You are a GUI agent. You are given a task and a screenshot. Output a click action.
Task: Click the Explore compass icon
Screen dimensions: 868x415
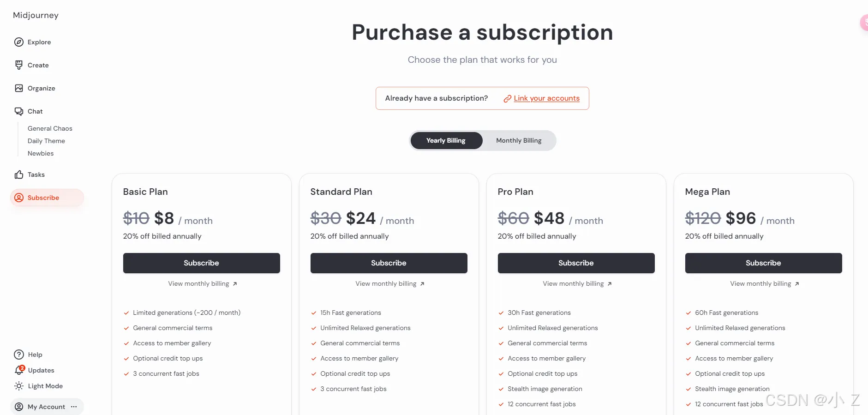pyautogui.click(x=19, y=42)
